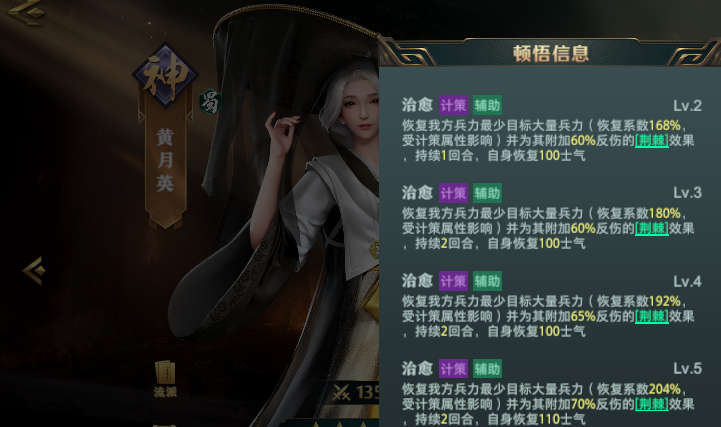This screenshot has width=721, height=427.
Task: Select the 治愈 Lv.3 skill title
Action: tap(417, 193)
